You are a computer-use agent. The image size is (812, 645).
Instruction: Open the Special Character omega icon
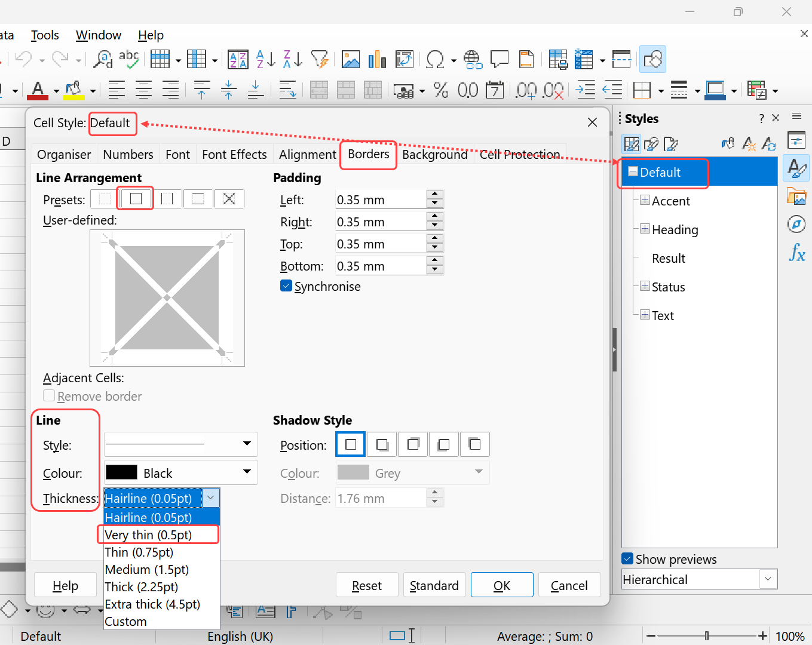[436, 59]
